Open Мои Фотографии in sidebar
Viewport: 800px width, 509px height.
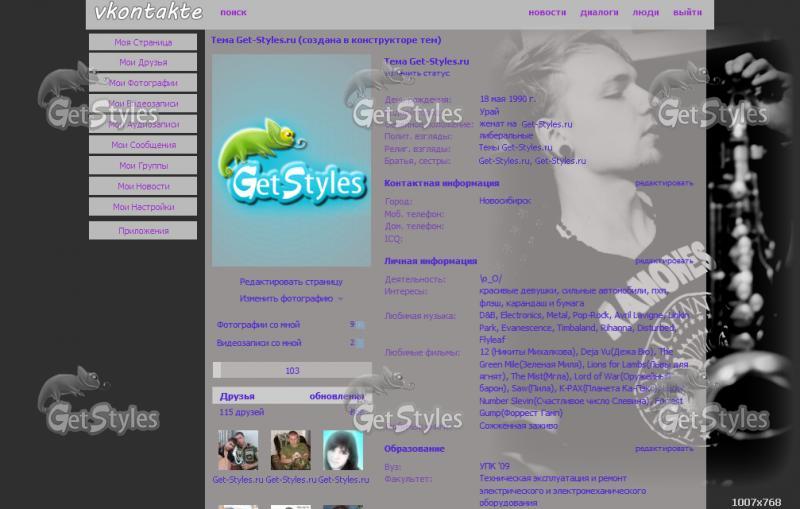(143, 83)
